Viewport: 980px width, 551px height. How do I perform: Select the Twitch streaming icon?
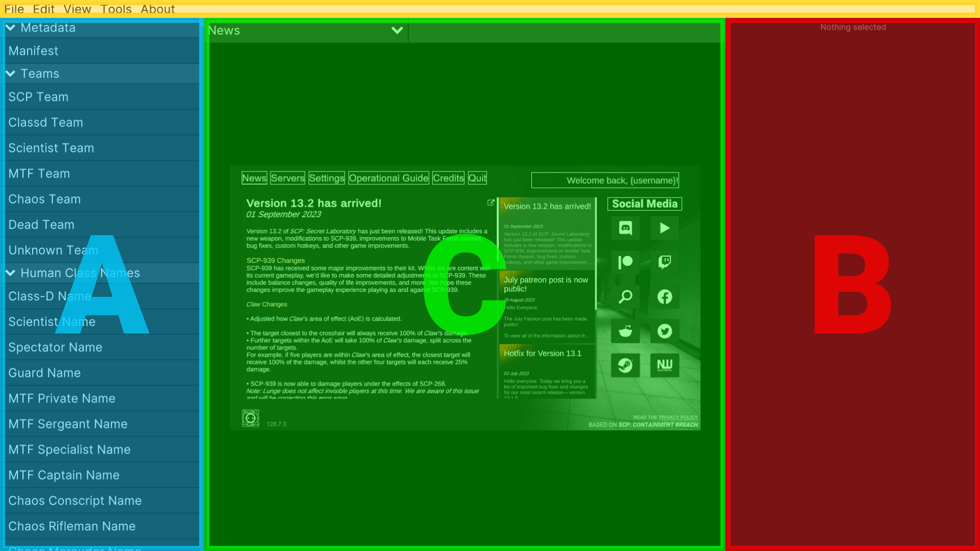(665, 262)
